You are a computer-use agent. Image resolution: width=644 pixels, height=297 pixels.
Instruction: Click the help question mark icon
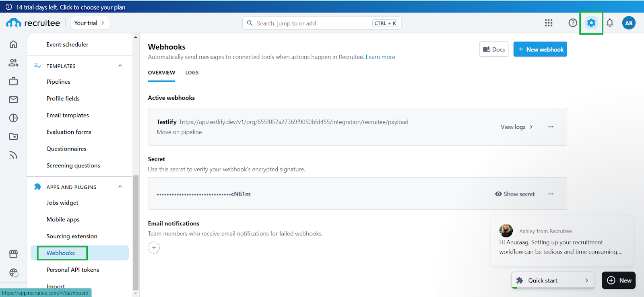coord(572,23)
